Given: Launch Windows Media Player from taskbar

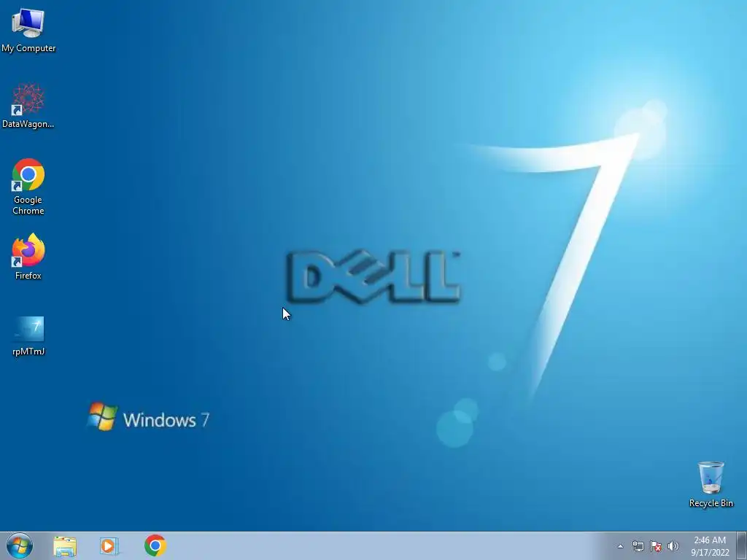Looking at the screenshot, I should (109, 546).
